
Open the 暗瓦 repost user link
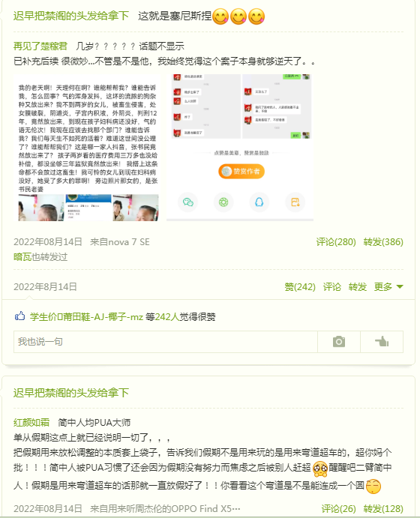tap(22, 256)
